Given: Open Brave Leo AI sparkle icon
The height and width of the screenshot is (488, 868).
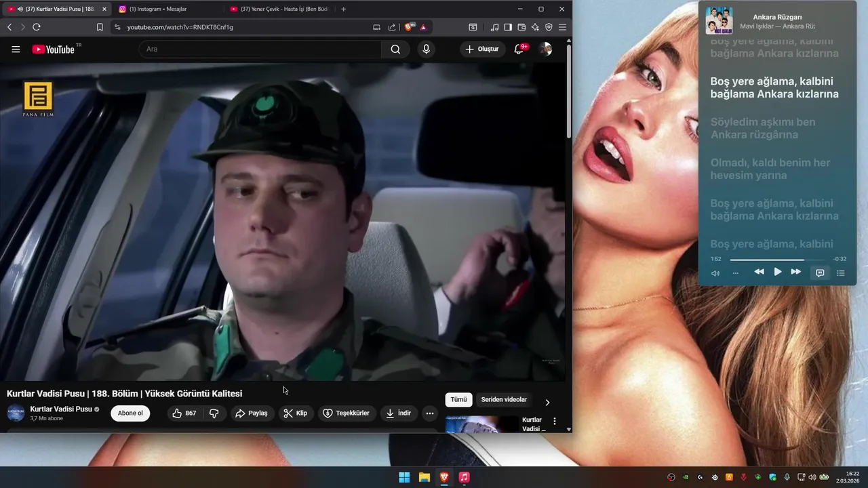Looking at the screenshot, I should click(535, 27).
